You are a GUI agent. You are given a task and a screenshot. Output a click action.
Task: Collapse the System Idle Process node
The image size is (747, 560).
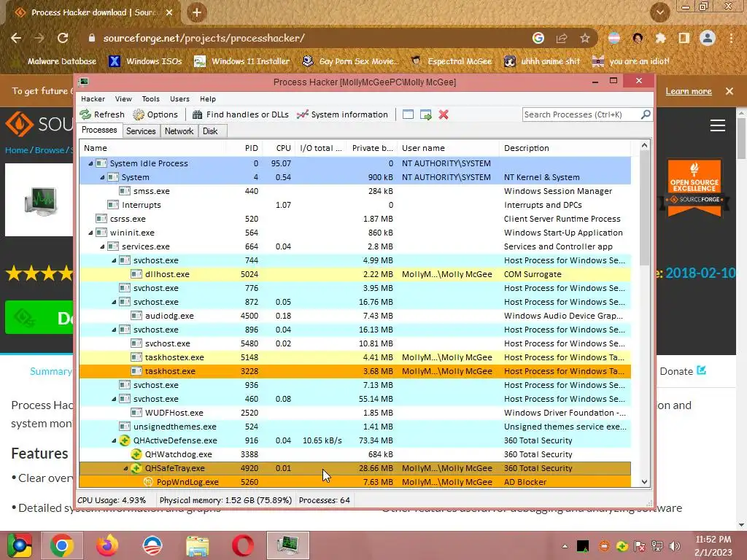click(90, 163)
